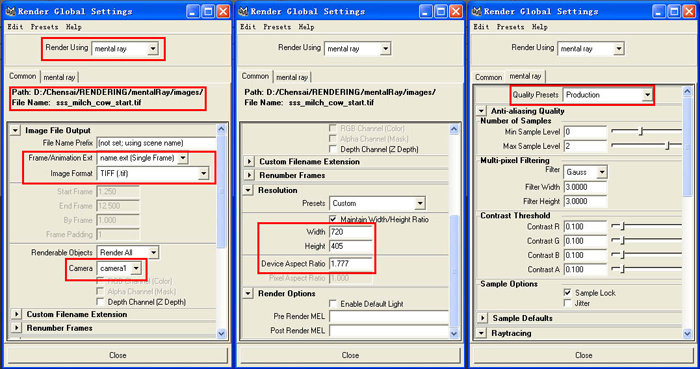The width and height of the screenshot is (700, 369).
Task: Toggle Depth Channel checkbox in left window
Action: [x=100, y=302]
